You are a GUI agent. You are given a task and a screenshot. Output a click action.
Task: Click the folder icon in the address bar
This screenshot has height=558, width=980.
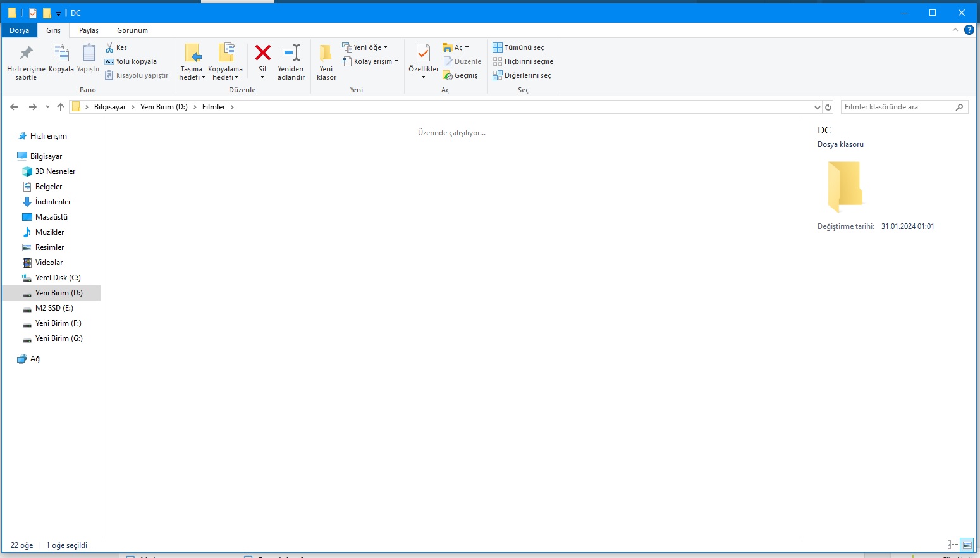[76, 107]
